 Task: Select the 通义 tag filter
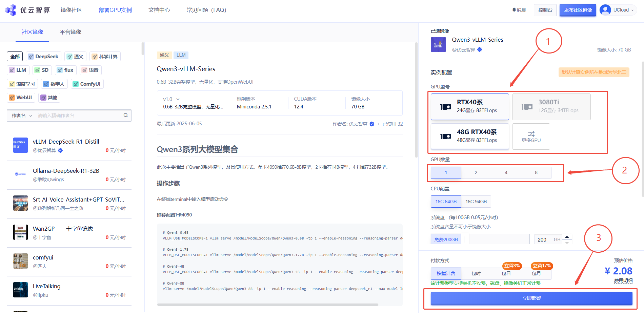[x=75, y=57]
